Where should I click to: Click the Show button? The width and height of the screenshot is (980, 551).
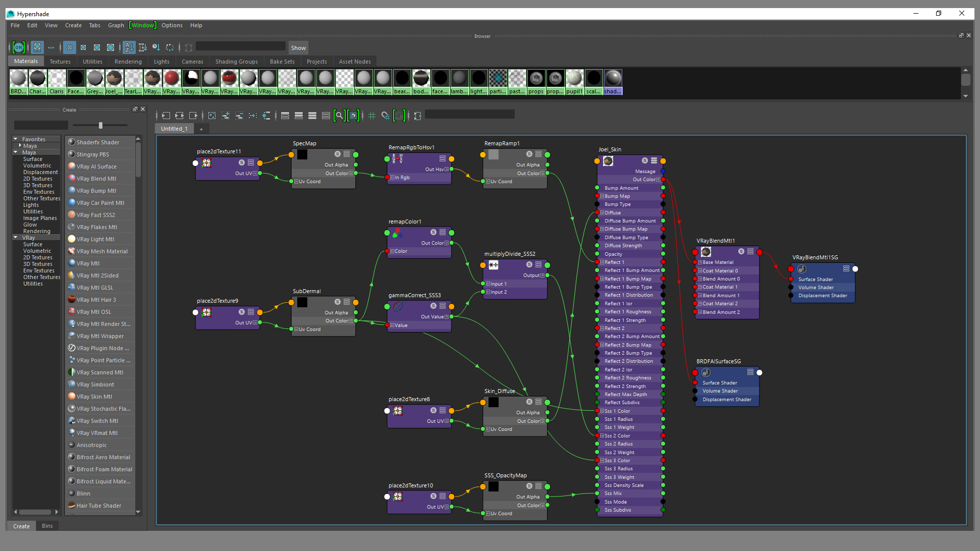(298, 48)
